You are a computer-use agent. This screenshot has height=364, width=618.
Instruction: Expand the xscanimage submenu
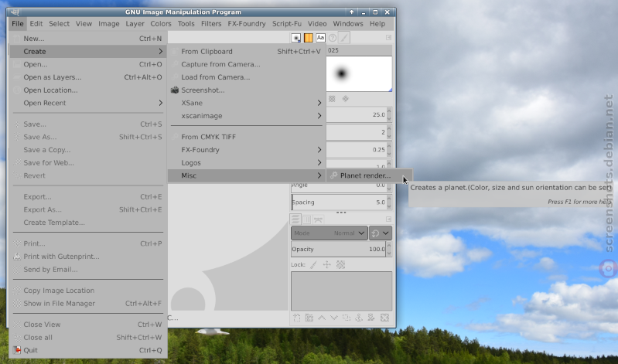point(246,116)
